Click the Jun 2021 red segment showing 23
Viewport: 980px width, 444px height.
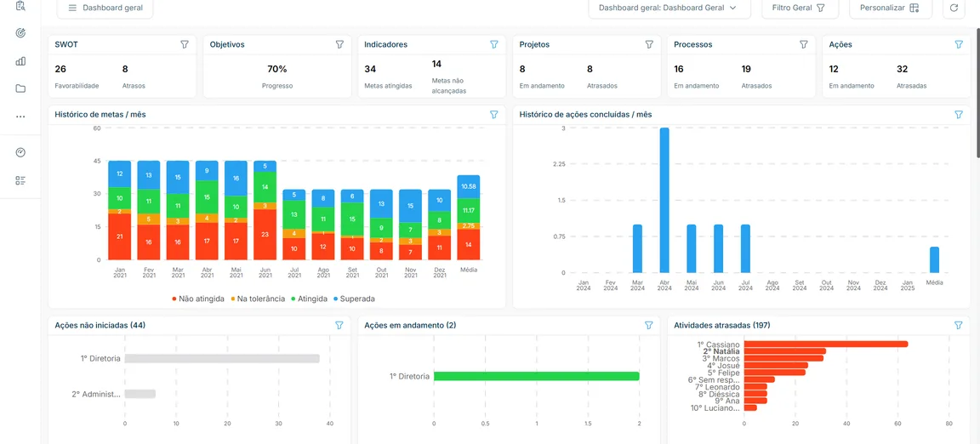click(x=265, y=235)
